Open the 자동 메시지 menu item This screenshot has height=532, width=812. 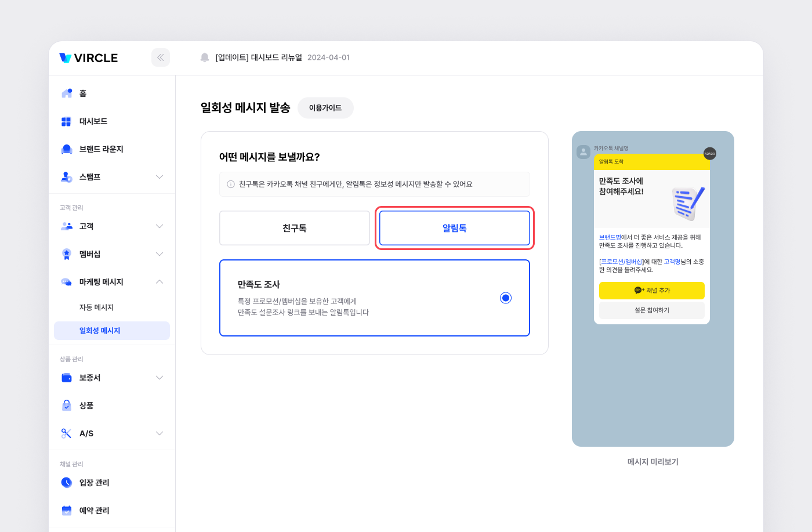[97, 307]
